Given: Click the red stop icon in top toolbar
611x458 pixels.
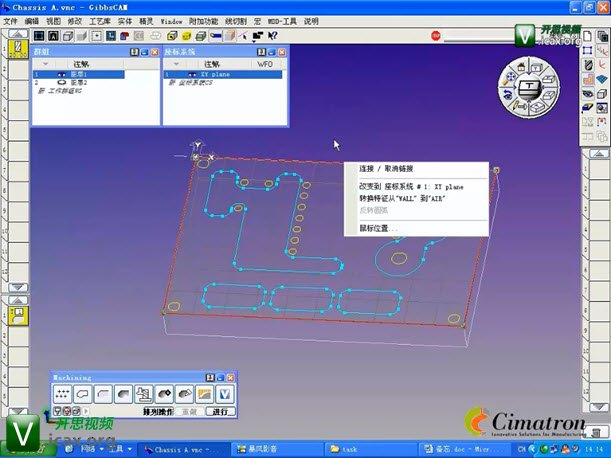Looking at the screenshot, I should 436,36.
